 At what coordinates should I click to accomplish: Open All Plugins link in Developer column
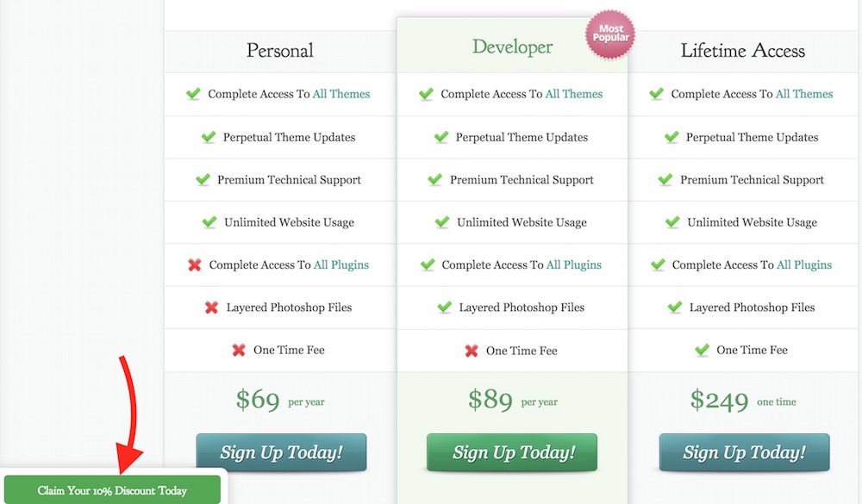point(575,264)
